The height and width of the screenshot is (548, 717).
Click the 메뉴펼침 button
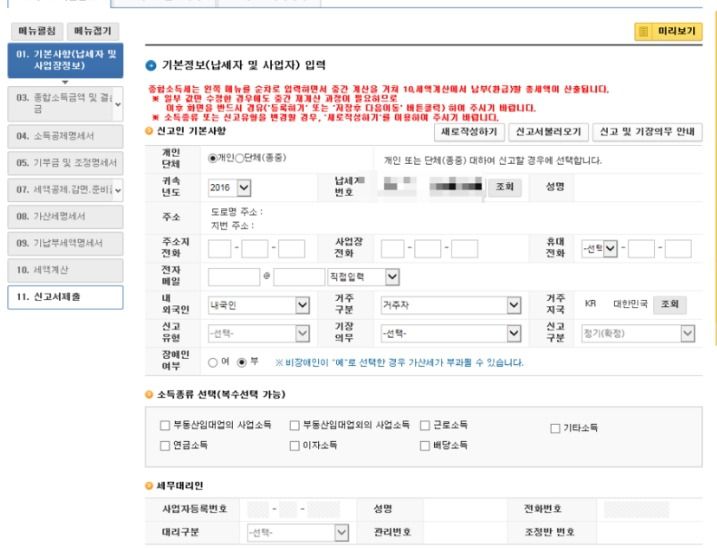[x=37, y=31]
